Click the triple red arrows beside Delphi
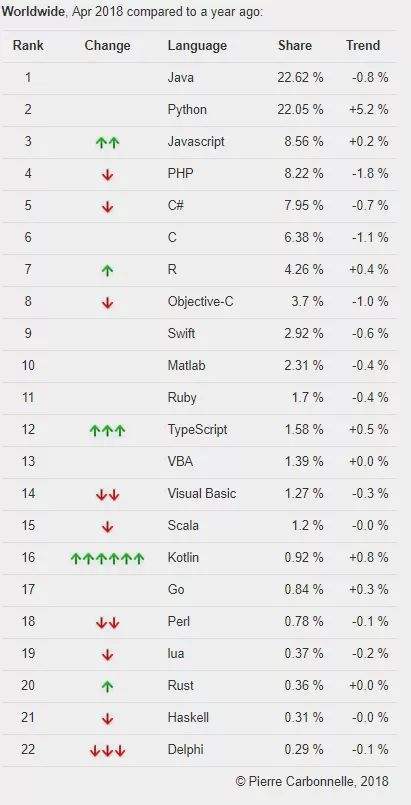Viewport: 411px width, 805px height. coord(107,751)
